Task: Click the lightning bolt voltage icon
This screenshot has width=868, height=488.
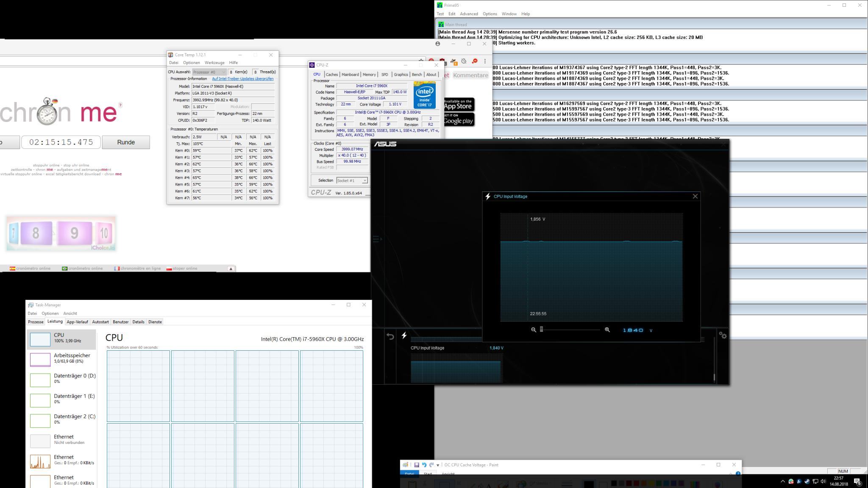Action: pos(404,335)
